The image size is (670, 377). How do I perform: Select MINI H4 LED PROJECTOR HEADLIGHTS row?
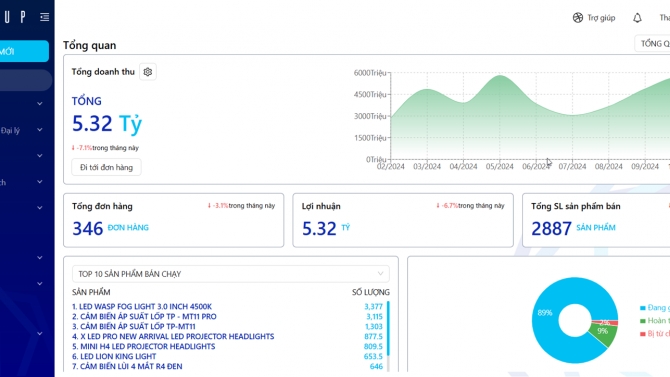pyautogui.click(x=144, y=346)
